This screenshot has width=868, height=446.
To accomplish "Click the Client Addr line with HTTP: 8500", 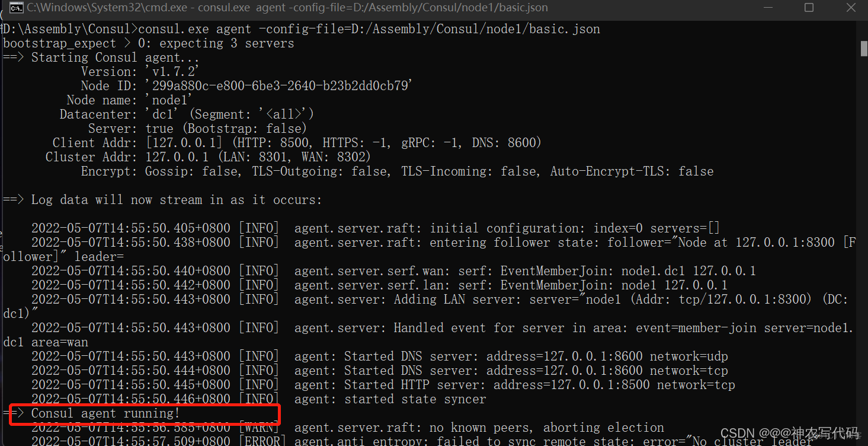I will [297, 143].
